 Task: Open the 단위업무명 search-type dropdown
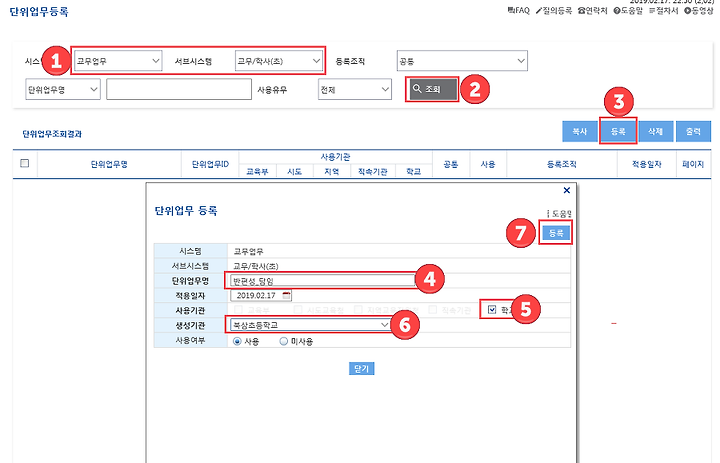point(63,89)
